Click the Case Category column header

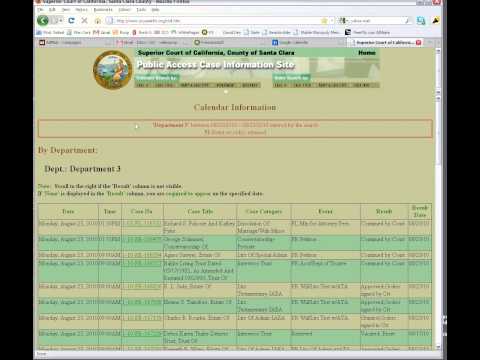point(264,211)
